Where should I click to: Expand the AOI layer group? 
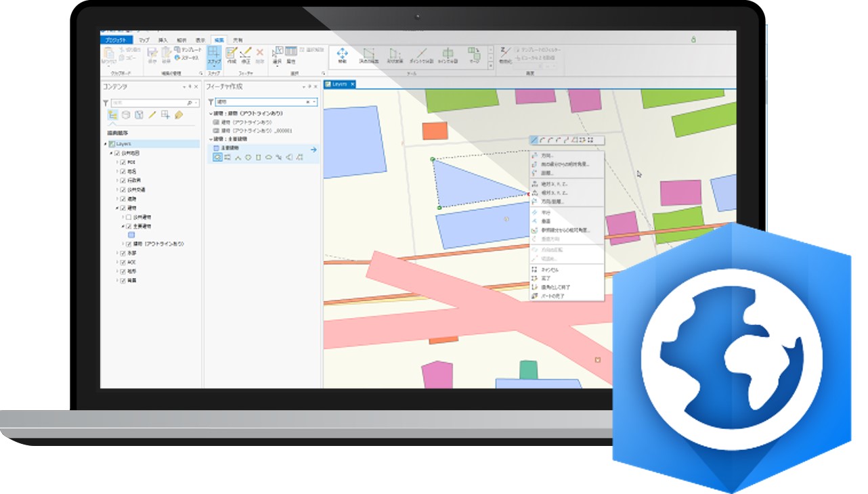point(117,262)
